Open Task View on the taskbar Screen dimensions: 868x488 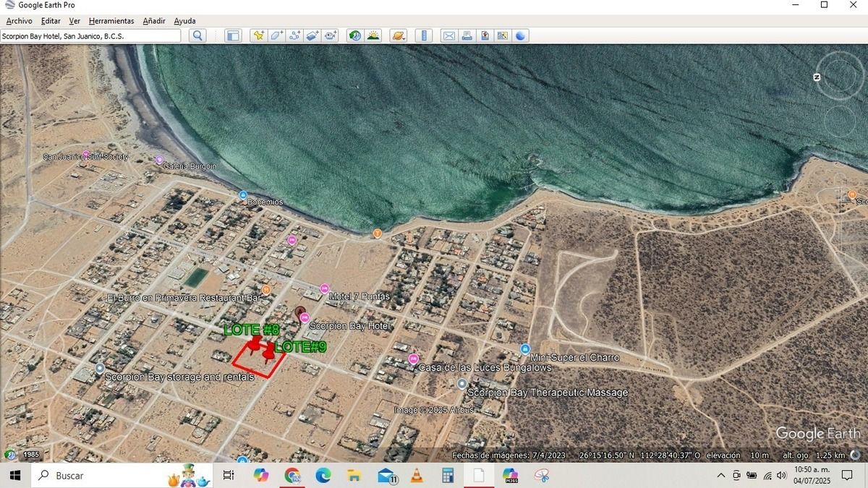[229, 475]
